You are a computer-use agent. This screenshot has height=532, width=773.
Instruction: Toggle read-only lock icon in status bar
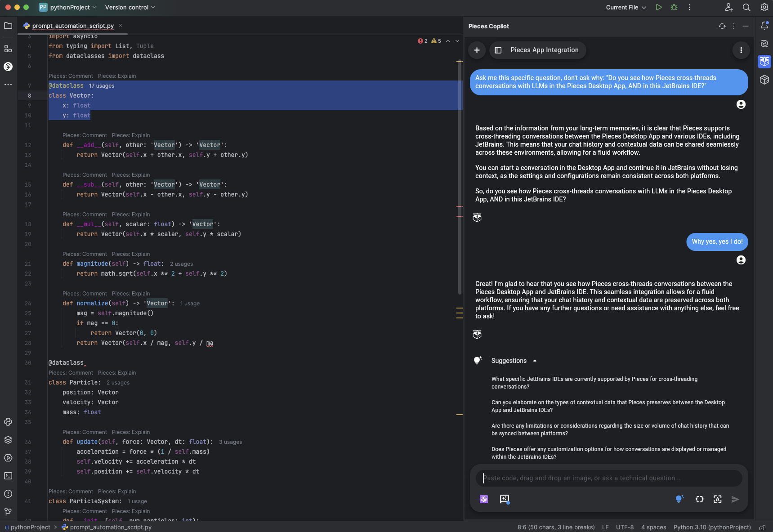tap(762, 527)
